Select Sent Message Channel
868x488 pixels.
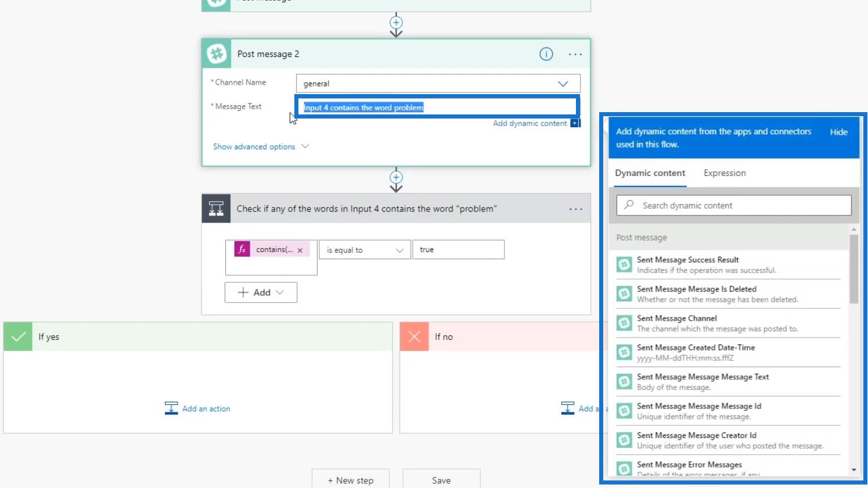coord(729,323)
